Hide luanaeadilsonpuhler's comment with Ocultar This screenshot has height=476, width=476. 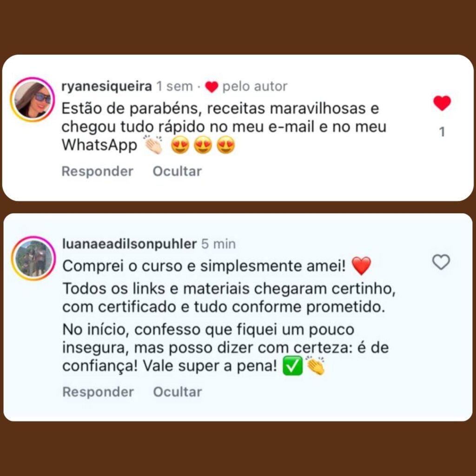point(178,392)
